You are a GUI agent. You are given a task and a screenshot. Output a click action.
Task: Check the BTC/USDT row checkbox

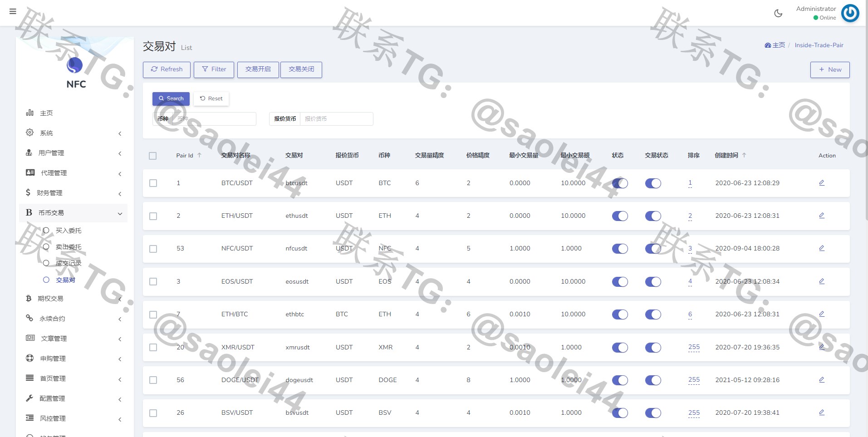153,183
